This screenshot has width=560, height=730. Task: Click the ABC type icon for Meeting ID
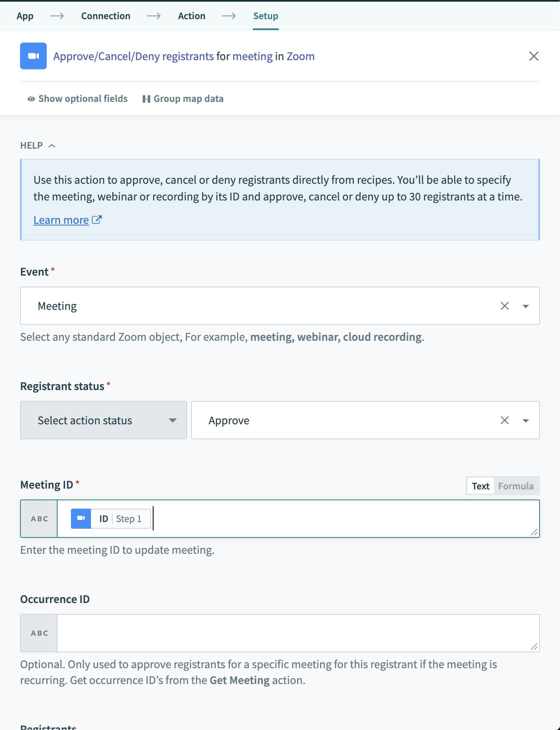[39, 519]
